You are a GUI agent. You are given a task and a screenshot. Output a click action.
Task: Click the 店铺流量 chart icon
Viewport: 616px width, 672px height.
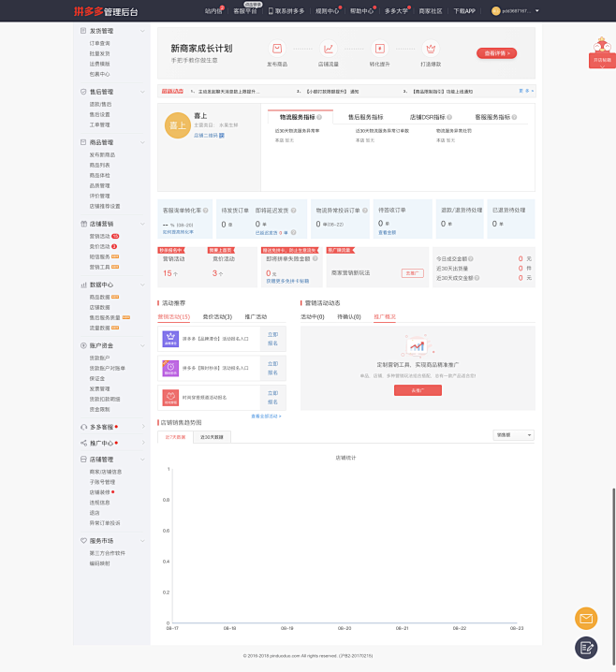click(x=328, y=49)
